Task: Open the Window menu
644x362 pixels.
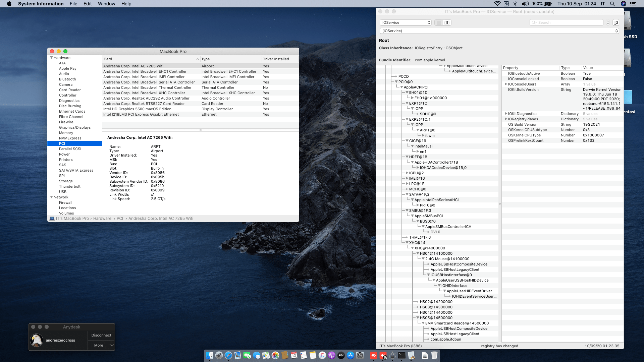Action: coord(106,4)
